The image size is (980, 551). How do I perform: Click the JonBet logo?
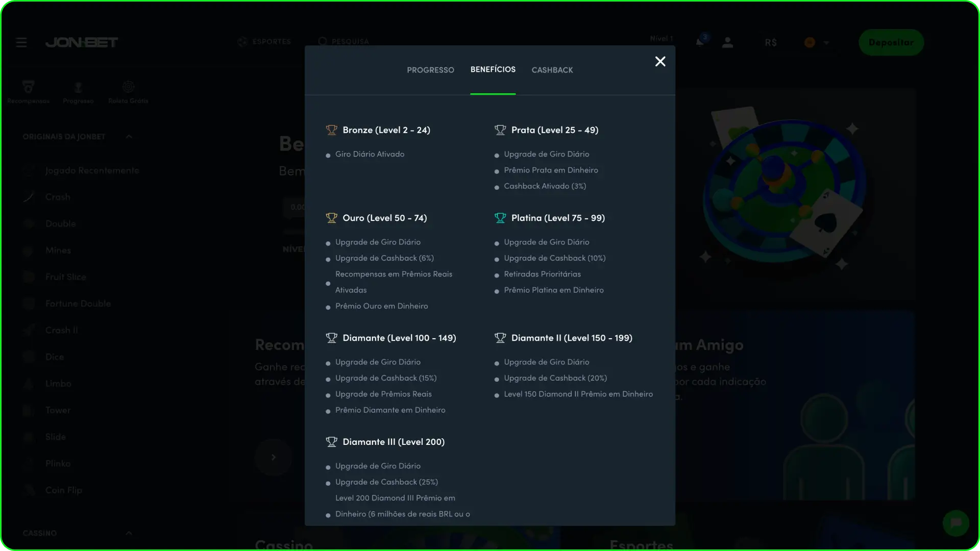point(82,42)
